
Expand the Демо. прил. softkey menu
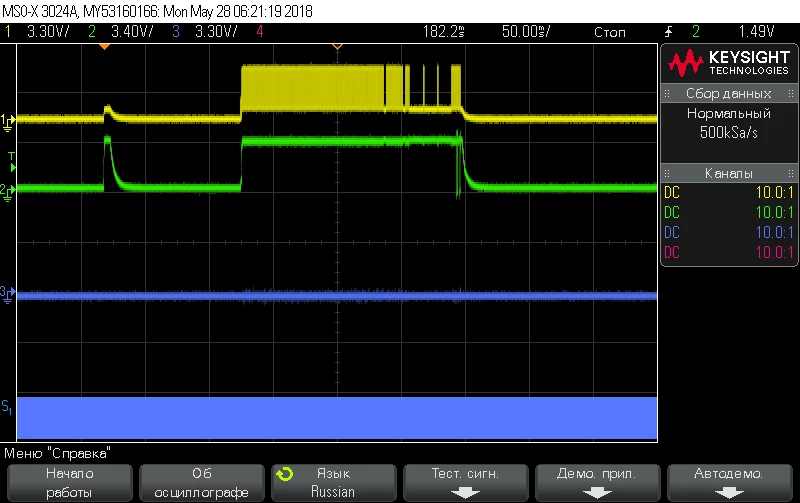point(597,483)
